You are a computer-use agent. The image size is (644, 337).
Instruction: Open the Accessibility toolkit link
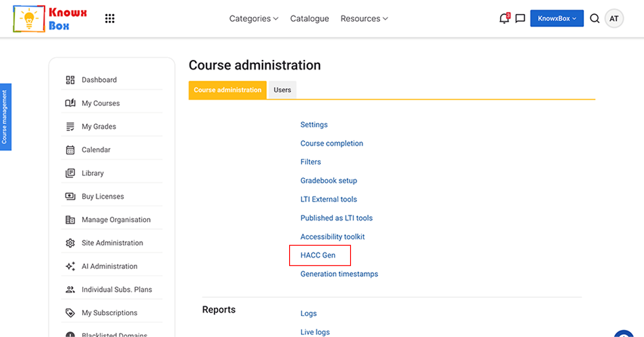click(x=332, y=237)
